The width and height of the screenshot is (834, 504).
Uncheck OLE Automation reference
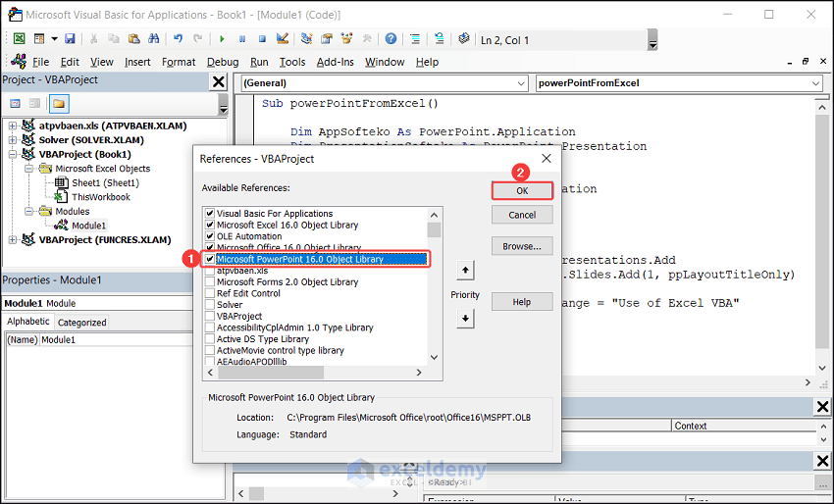tap(210, 236)
